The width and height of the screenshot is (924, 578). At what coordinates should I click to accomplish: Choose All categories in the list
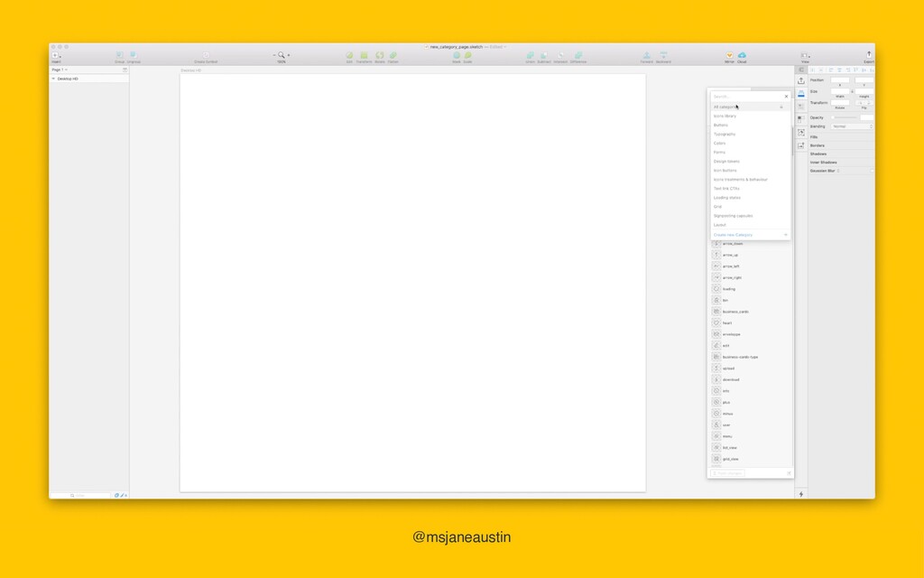pos(749,107)
